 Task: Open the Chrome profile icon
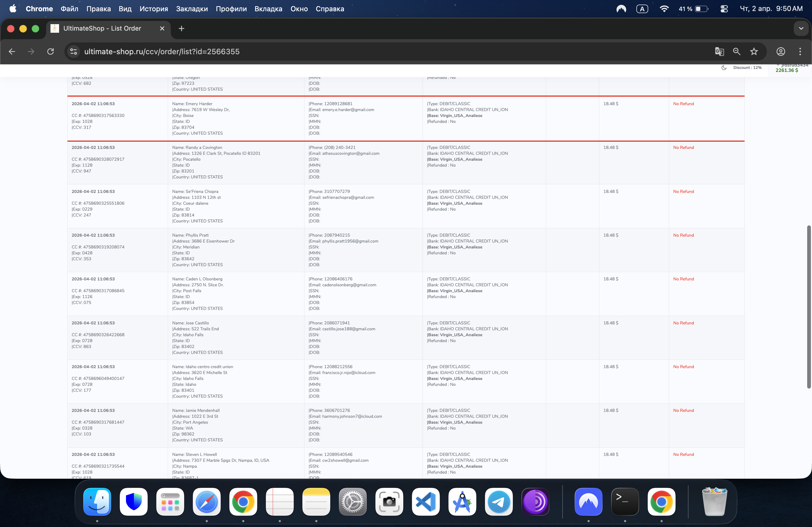(x=781, y=52)
